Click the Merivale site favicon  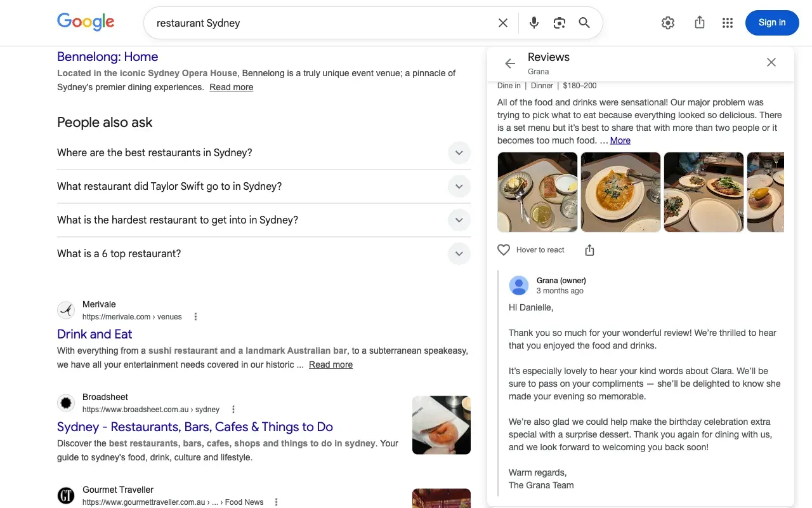66,311
